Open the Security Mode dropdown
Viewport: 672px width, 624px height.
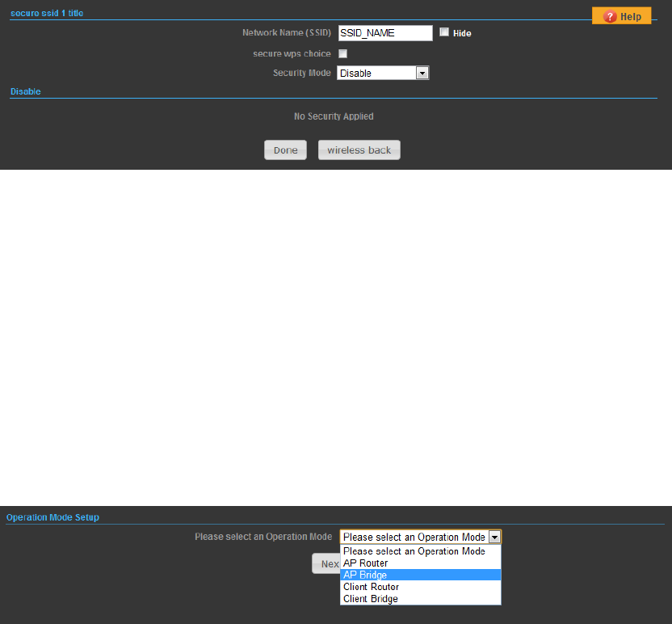pos(383,73)
